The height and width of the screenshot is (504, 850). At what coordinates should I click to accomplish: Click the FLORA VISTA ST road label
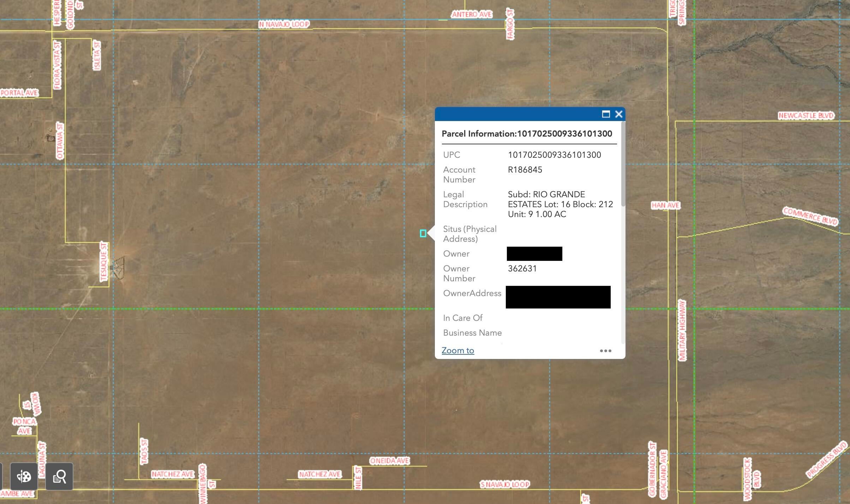pos(57,65)
